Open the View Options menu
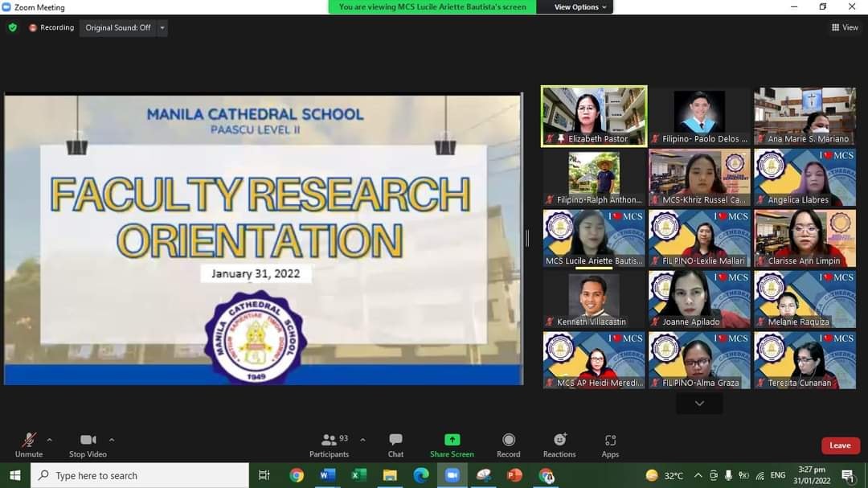 tap(582, 7)
